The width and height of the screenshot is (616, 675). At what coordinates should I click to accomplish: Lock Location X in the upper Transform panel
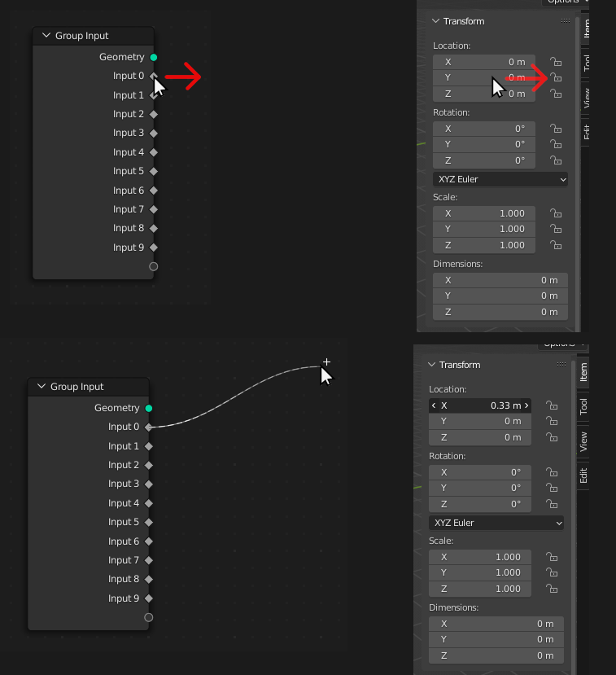pyautogui.click(x=556, y=62)
